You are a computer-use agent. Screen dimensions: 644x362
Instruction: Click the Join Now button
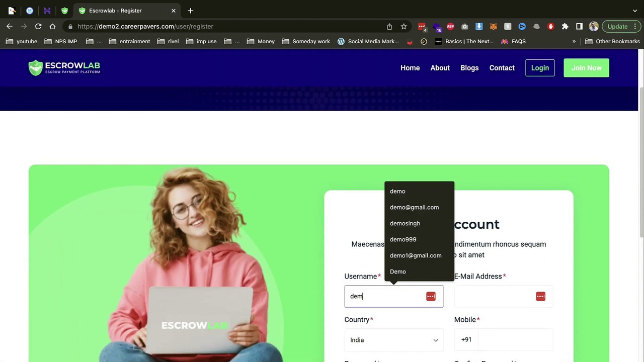[x=586, y=68]
